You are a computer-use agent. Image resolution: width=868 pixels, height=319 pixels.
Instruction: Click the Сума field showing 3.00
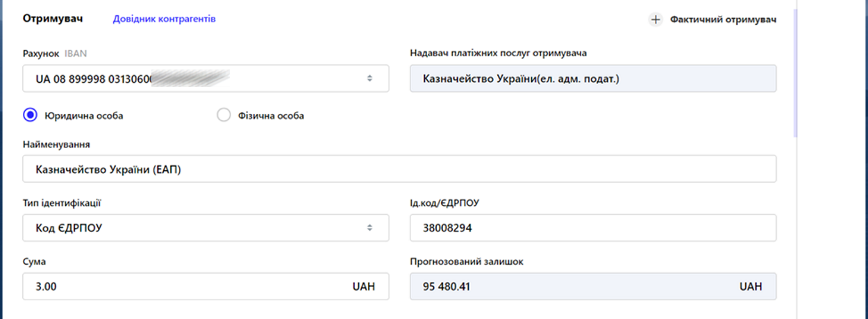pos(206,286)
